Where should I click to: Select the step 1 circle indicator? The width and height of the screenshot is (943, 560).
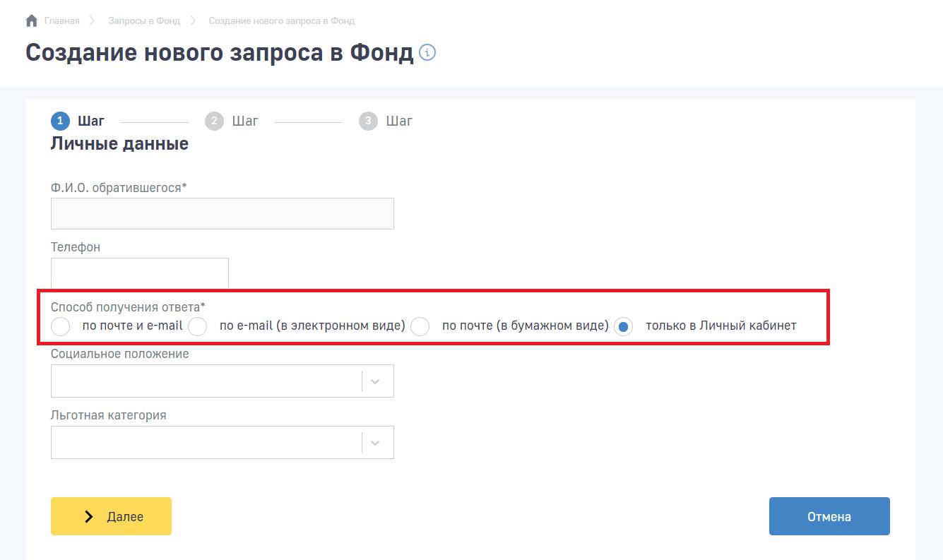point(60,121)
